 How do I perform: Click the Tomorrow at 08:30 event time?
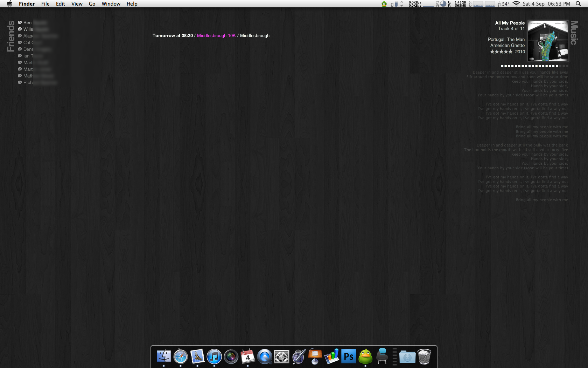tap(173, 36)
